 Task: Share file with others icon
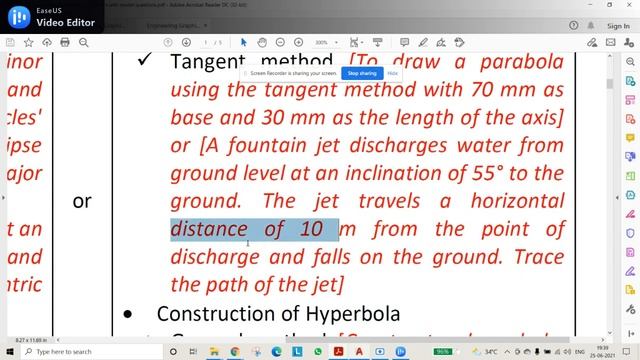pyautogui.click(x=629, y=42)
